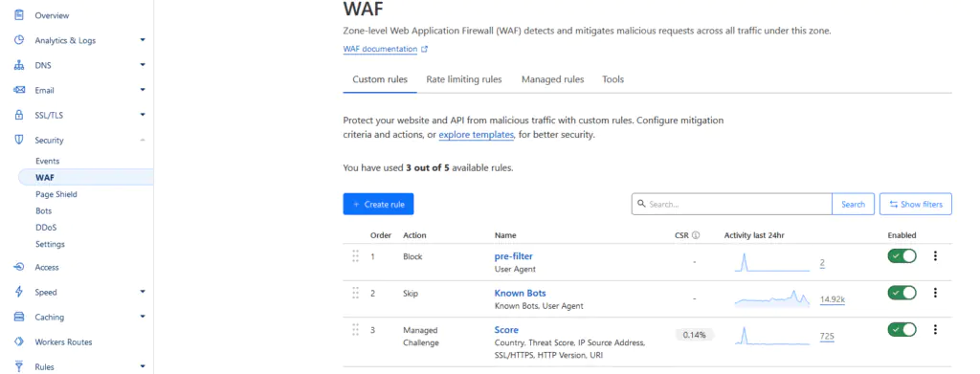Click the Known Bots activity sparkline chart
Screen dimensions: 980x374
(x=772, y=298)
